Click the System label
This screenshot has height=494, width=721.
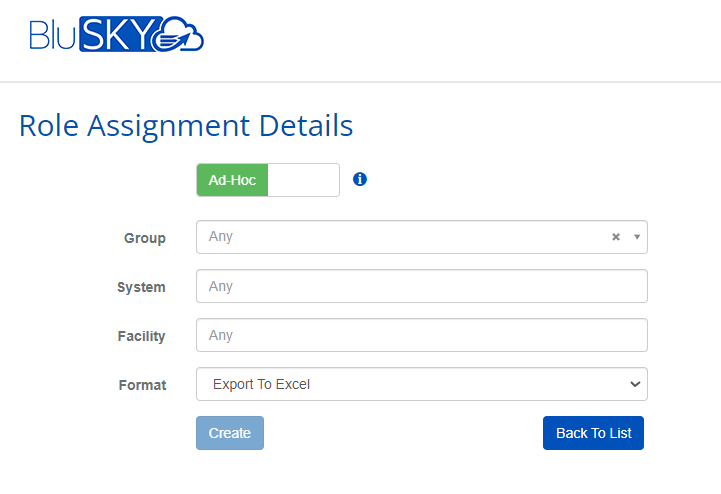click(141, 287)
